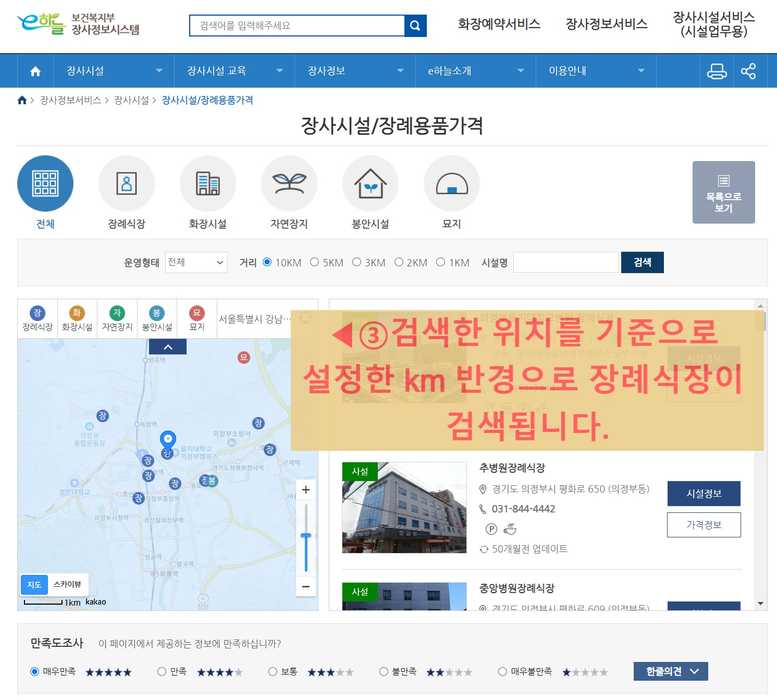Screen dimensions: 777x700
Task: Click the map zoom slider handle
Action: (x=306, y=535)
